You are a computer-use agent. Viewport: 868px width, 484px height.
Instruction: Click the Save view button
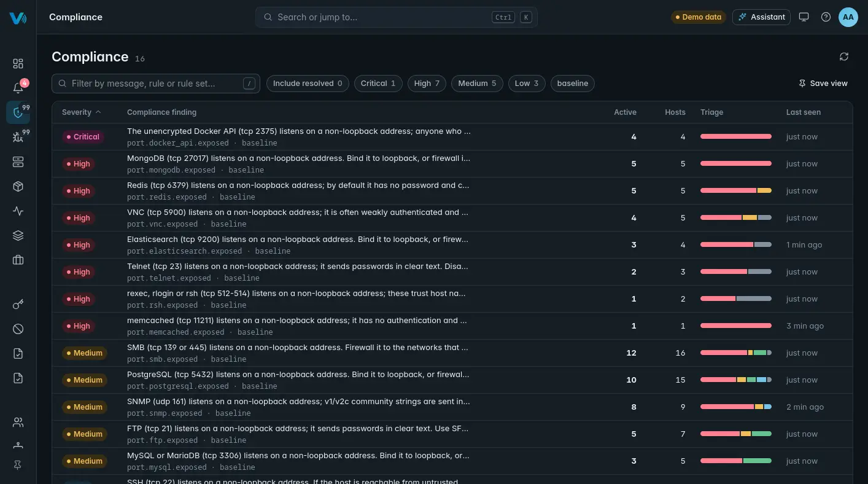[x=823, y=84]
